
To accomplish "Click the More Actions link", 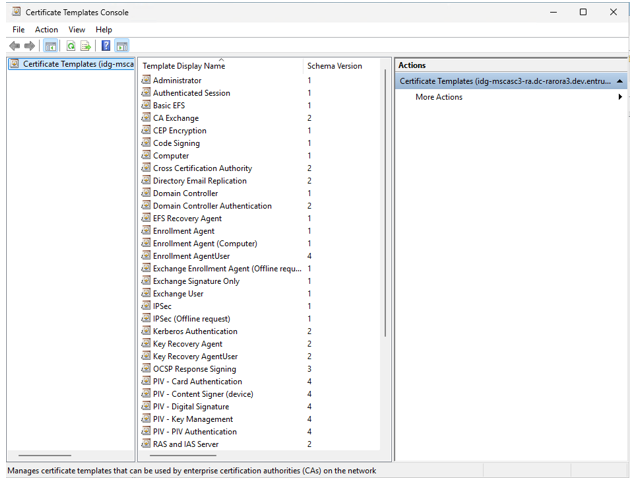I will 439,97.
